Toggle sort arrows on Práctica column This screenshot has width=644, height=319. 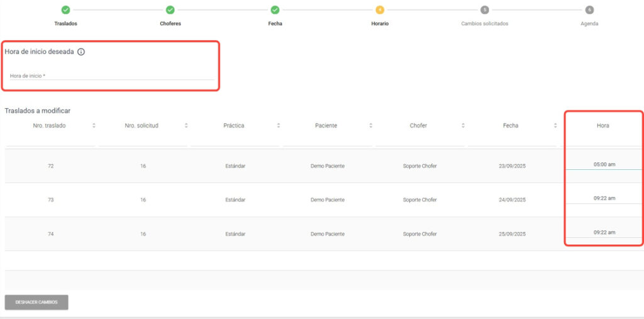pos(279,126)
